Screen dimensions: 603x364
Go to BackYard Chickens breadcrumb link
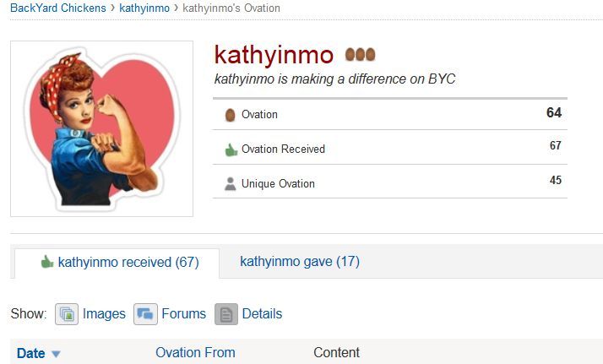click(x=58, y=8)
